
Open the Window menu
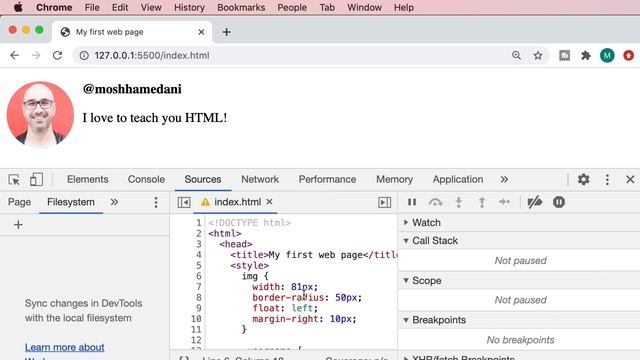point(364,7)
